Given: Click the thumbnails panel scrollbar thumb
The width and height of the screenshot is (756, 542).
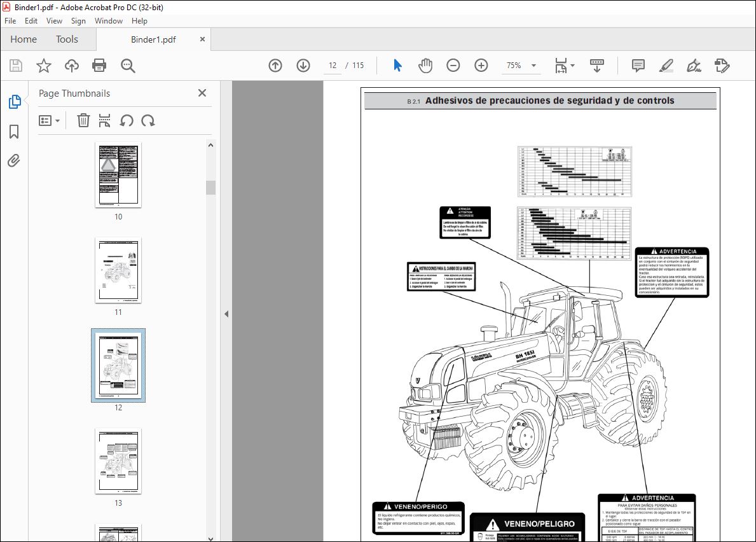Looking at the screenshot, I should pyautogui.click(x=210, y=188).
